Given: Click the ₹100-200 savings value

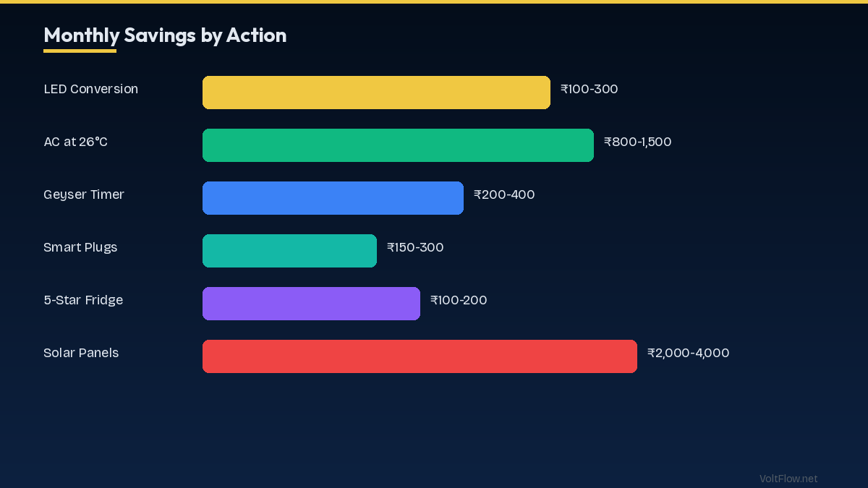Looking at the screenshot, I should click(x=459, y=300).
